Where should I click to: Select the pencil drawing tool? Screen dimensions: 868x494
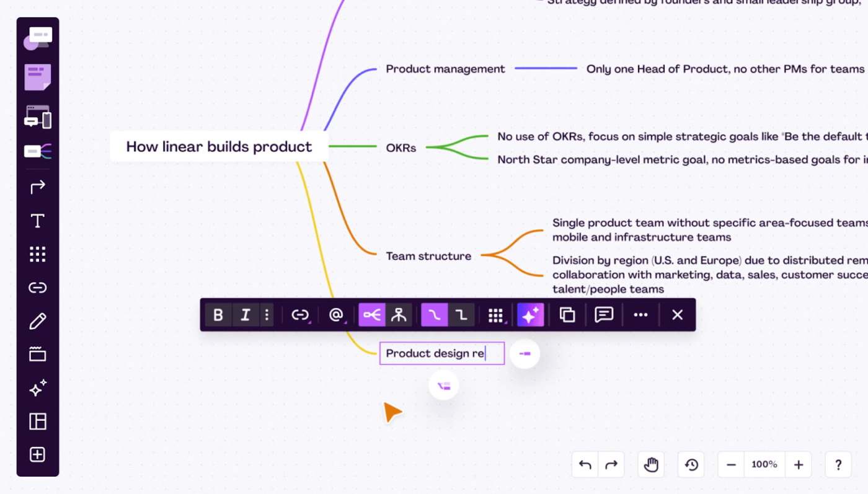tap(38, 321)
